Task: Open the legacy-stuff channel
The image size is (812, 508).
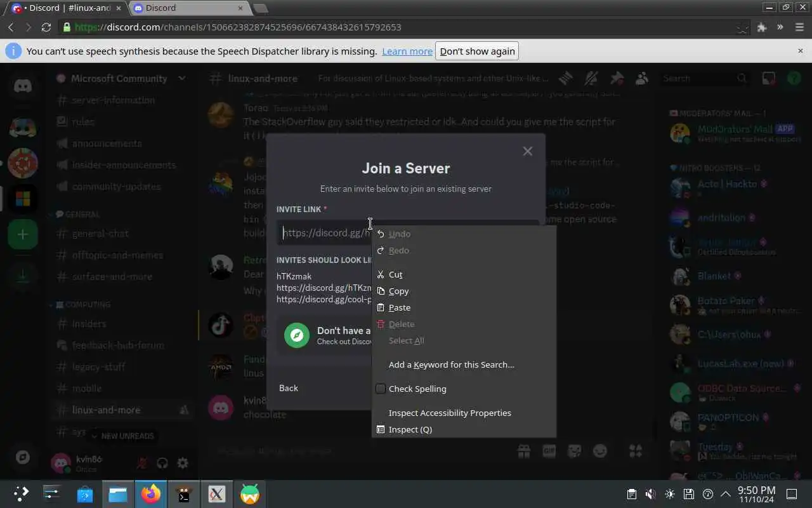Action: 122,367
